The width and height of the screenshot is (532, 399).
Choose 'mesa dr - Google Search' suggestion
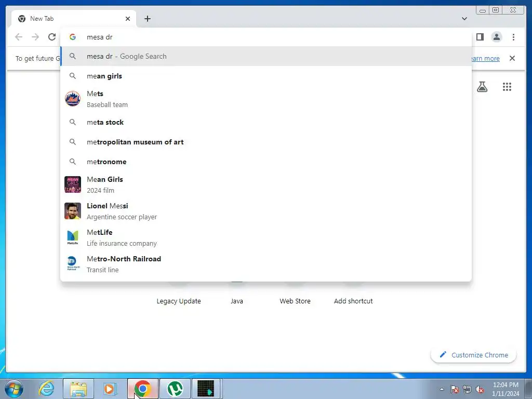coord(266,56)
